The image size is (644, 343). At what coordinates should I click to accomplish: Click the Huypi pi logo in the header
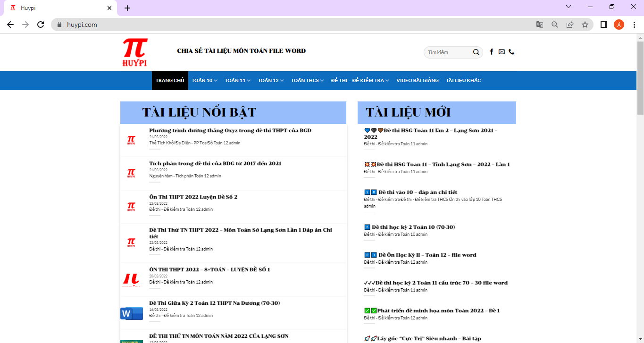point(134,52)
